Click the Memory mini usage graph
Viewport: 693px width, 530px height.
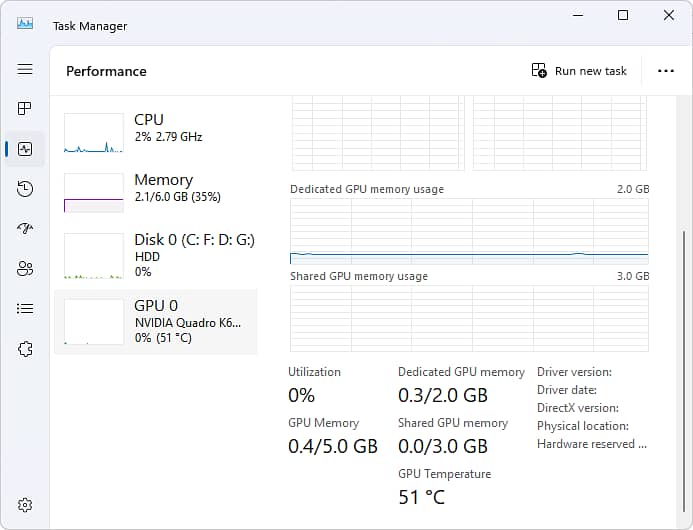(x=94, y=193)
